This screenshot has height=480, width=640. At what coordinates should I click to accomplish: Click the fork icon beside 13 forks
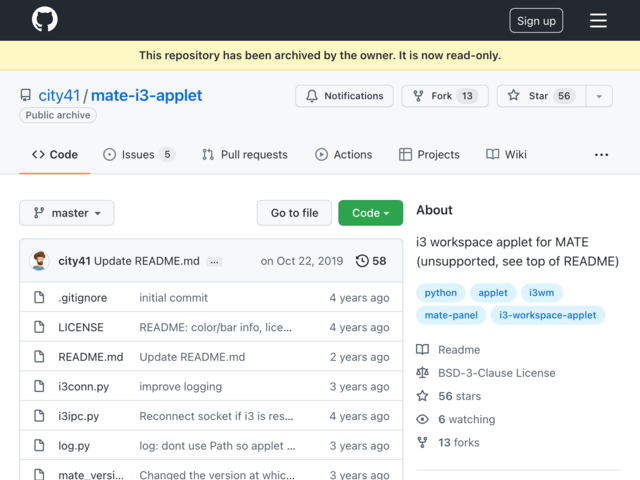pos(422,442)
